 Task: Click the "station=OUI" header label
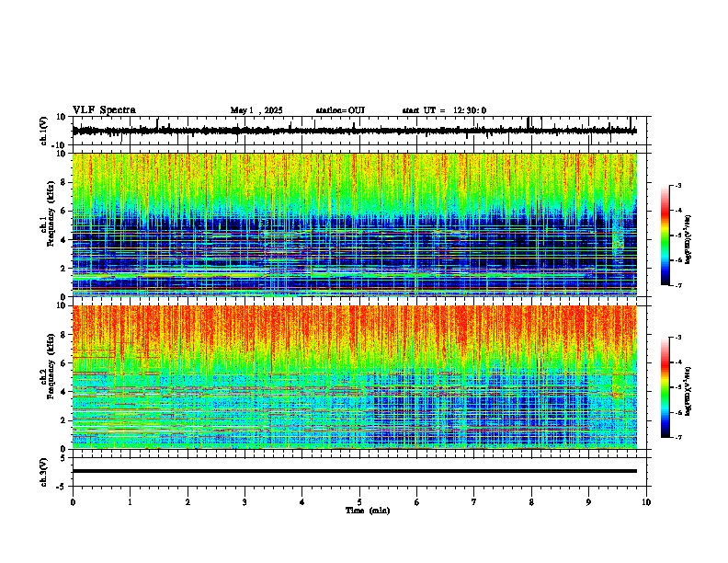[x=340, y=110]
